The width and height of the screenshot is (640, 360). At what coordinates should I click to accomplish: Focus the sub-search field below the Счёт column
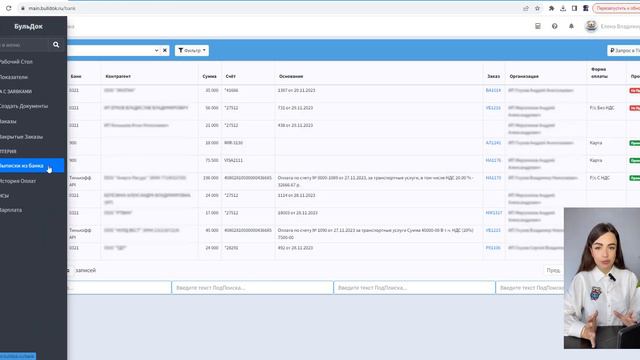(252, 288)
